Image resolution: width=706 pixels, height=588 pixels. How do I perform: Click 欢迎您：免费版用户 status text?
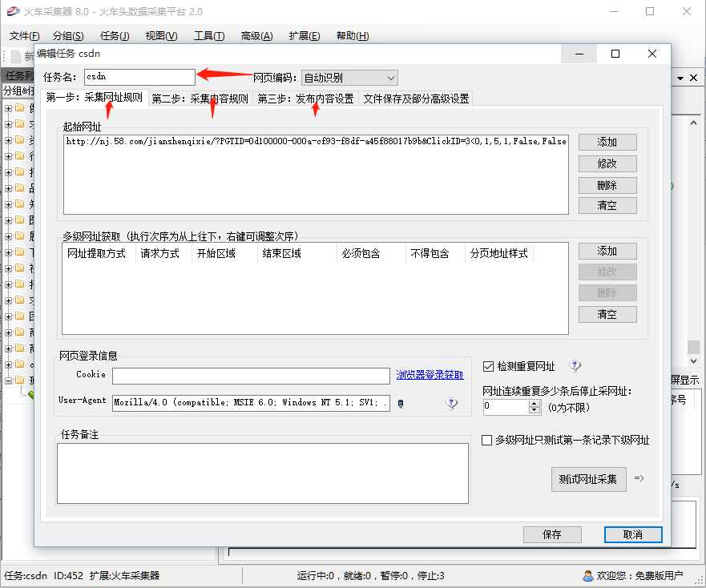(x=639, y=575)
